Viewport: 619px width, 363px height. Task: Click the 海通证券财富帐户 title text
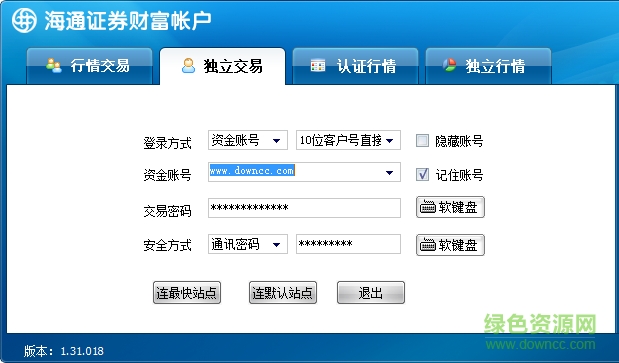coord(128,21)
